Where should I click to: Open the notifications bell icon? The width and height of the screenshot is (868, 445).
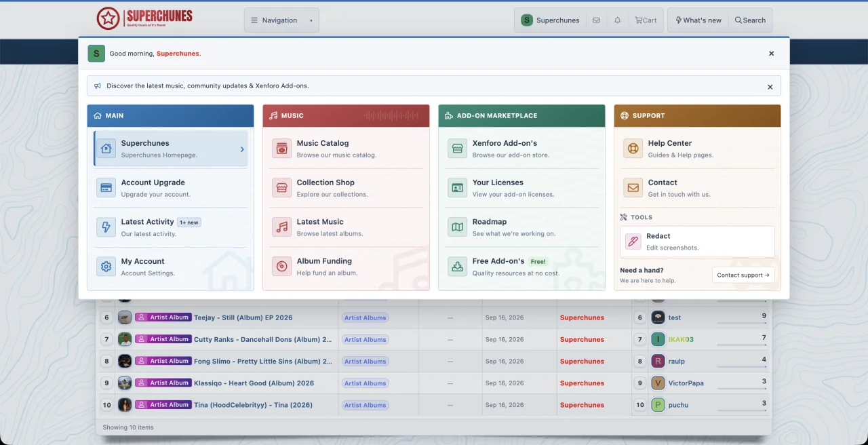point(618,20)
